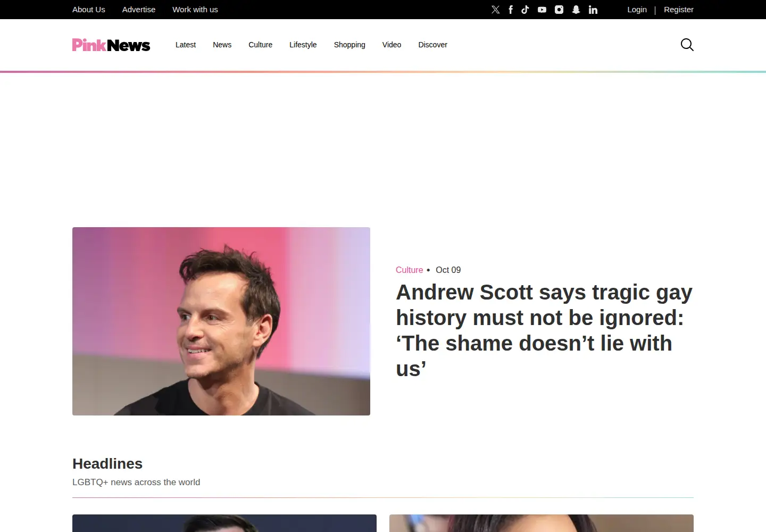The width and height of the screenshot is (766, 532).
Task: Click the Register link
Action: pyautogui.click(x=679, y=10)
